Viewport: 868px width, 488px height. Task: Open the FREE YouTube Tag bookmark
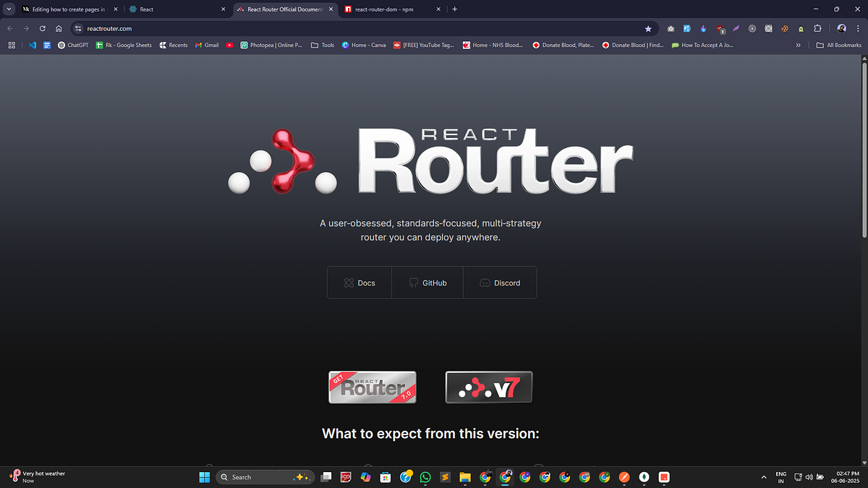coord(424,45)
